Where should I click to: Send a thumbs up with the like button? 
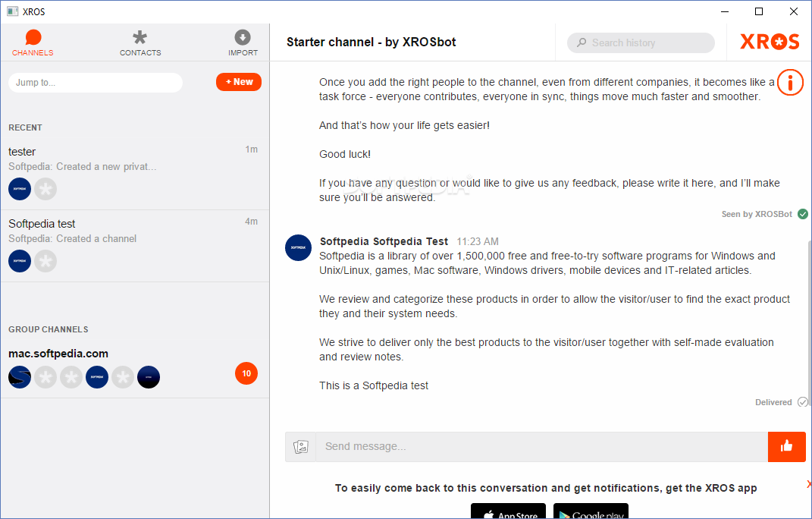click(x=787, y=446)
